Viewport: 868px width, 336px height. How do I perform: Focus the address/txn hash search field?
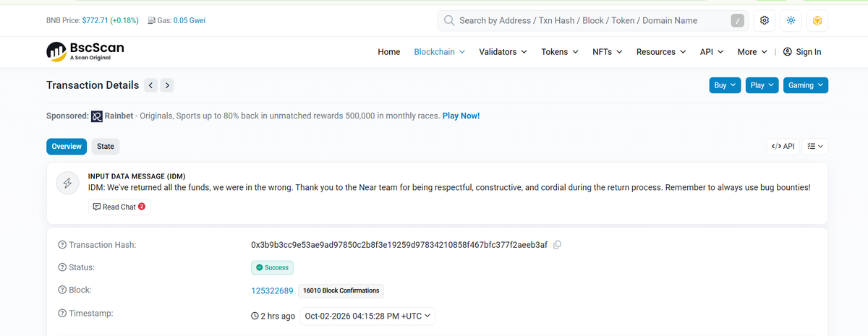pos(592,20)
